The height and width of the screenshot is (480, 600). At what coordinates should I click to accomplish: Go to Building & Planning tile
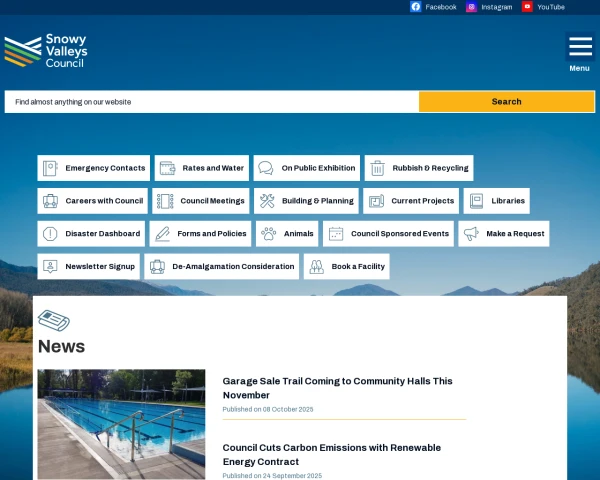tap(306, 201)
